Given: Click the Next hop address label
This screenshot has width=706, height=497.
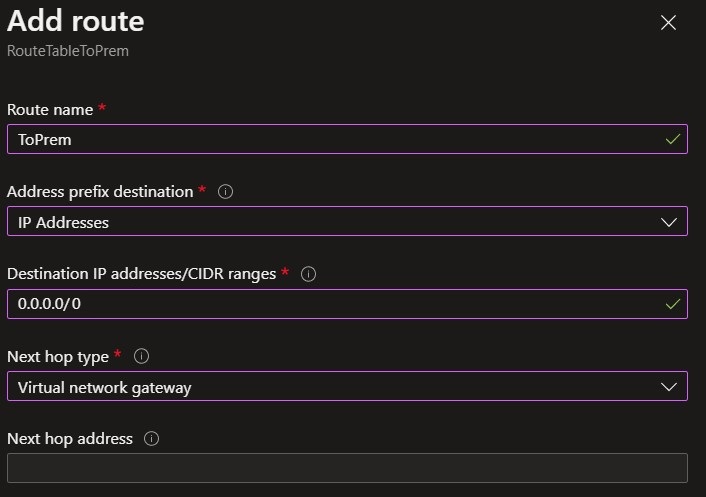Looking at the screenshot, I should tap(70, 438).
